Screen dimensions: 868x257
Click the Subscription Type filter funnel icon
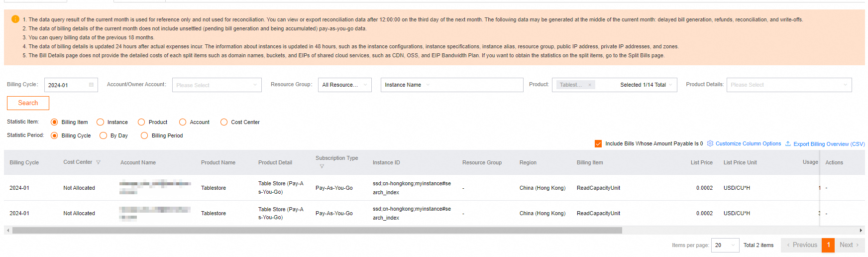(322, 166)
